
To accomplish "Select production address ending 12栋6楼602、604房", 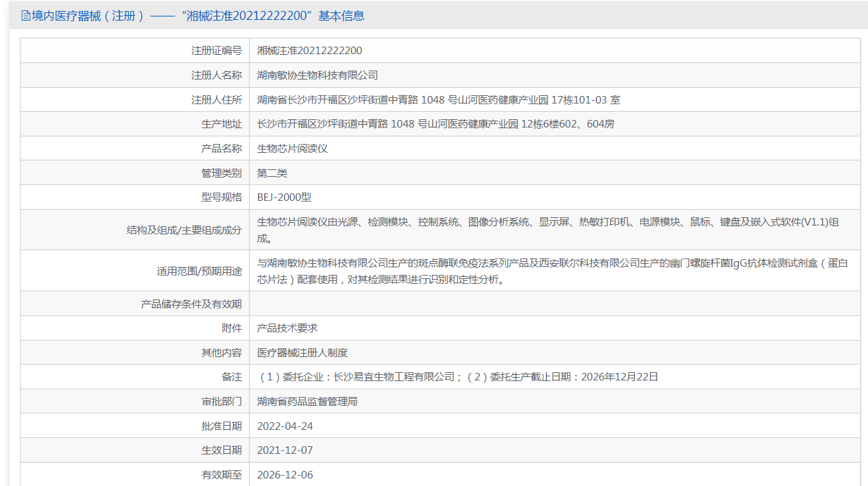I will 435,124.
